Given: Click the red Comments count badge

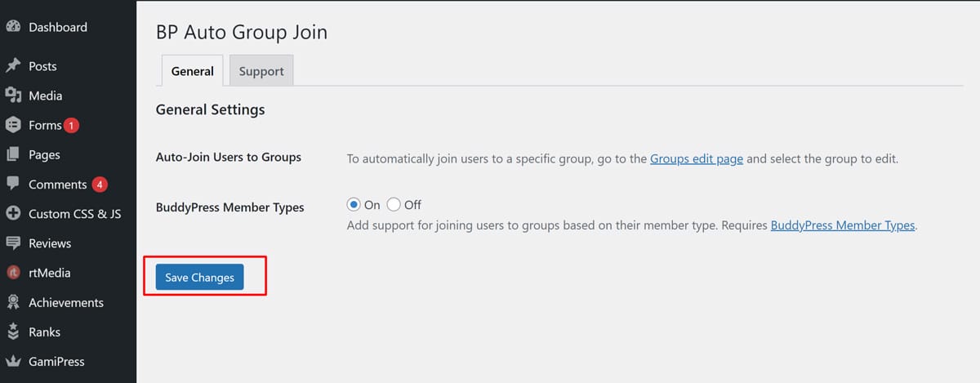Looking at the screenshot, I should 100,185.
